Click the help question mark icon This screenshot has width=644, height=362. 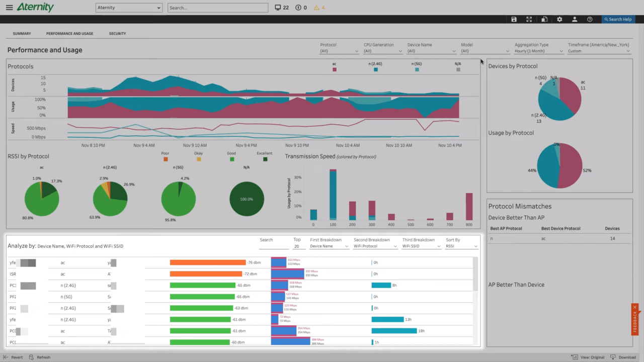pyautogui.click(x=590, y=19)
